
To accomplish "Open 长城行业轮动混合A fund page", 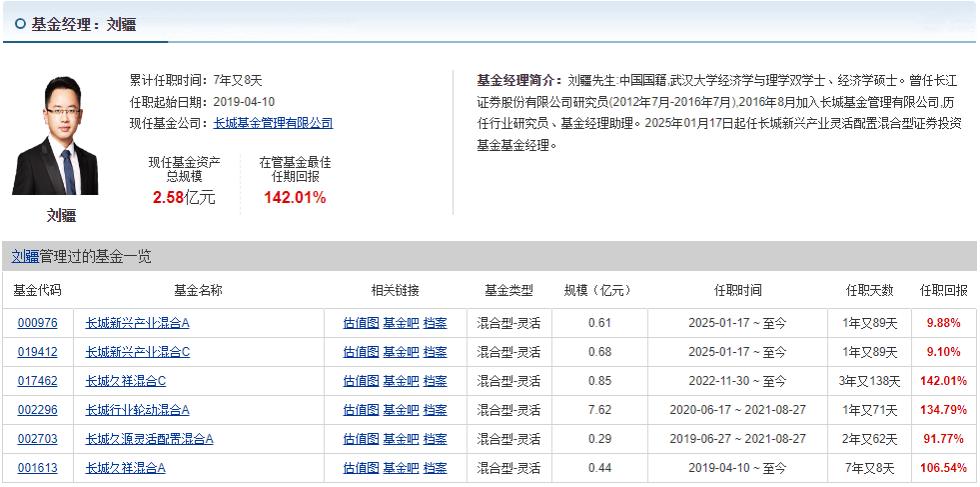I will coord(138,410).
